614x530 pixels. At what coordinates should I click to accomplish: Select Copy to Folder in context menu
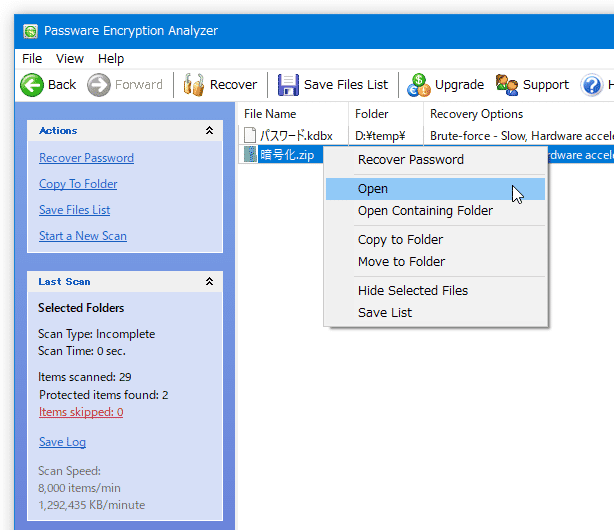[x=435, y=240]
